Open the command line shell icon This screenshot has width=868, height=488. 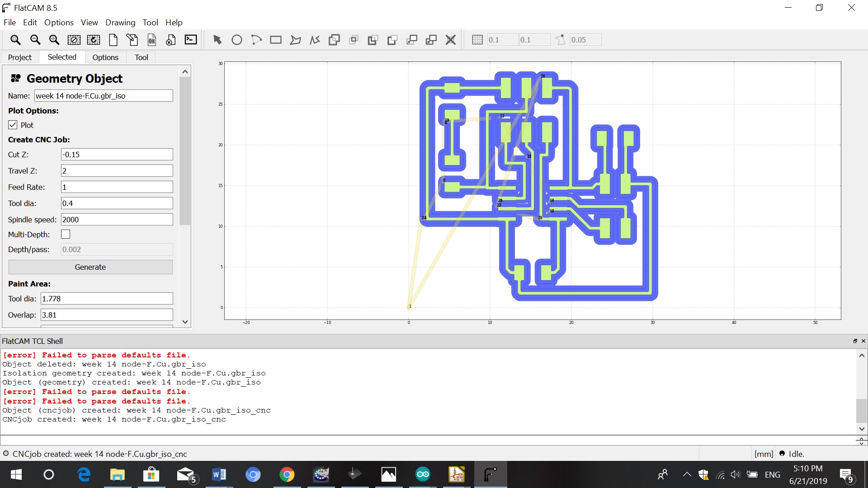191,40
